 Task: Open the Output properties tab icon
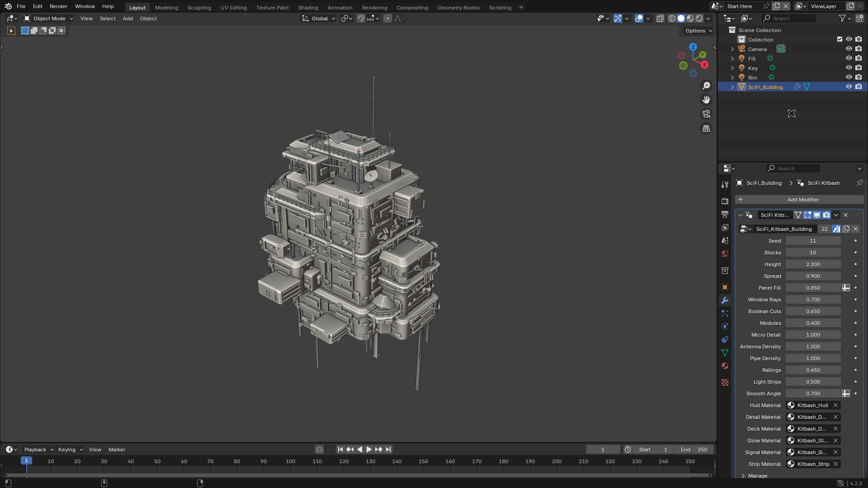725,214
